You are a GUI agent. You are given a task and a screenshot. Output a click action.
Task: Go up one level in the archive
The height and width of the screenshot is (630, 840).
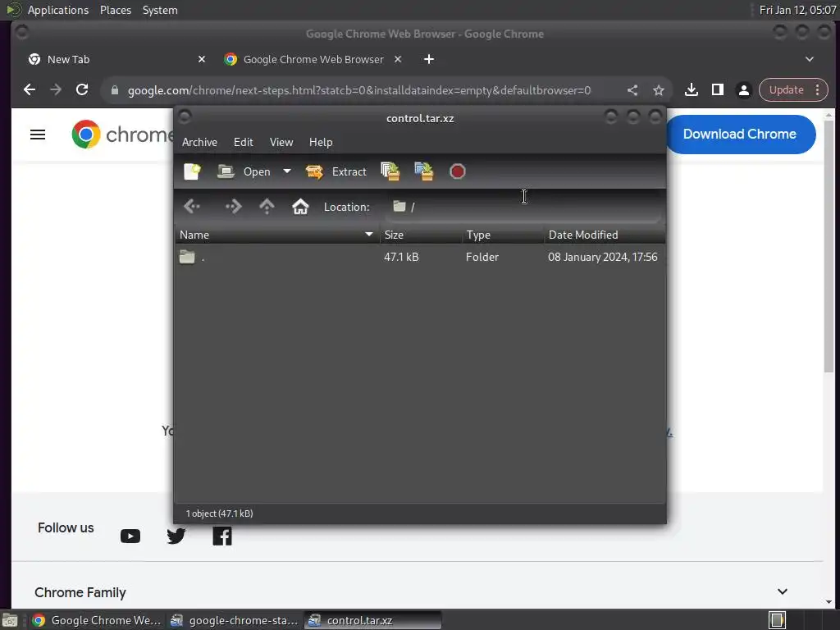click(x=267, y=207)
